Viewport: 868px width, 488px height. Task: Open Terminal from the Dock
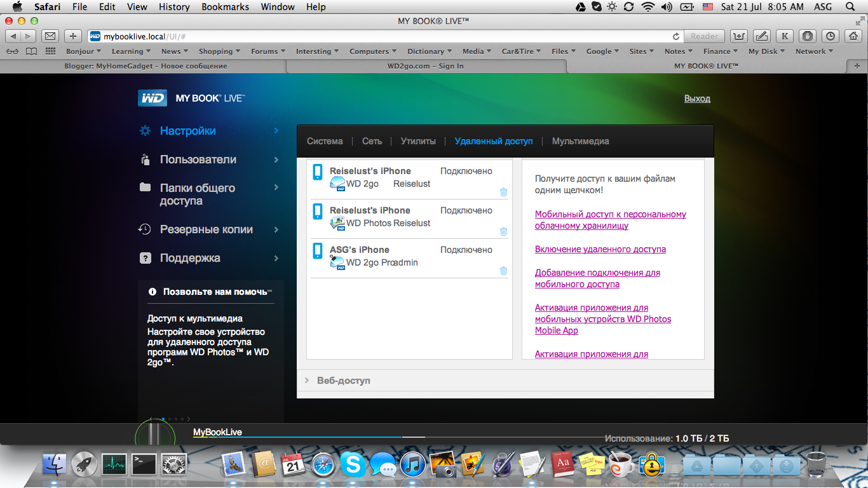coord(144,465)
